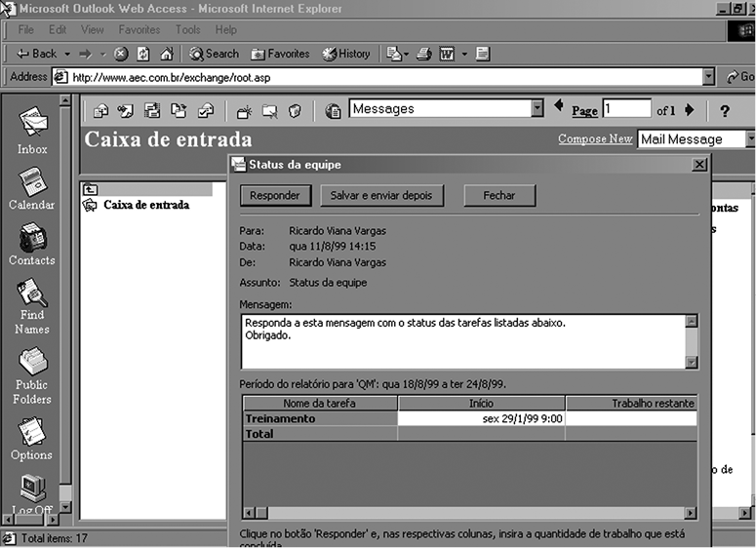Screen dimensions: 756x548
Task: Click the Edit with Word icon
Action: coord(447,54)
